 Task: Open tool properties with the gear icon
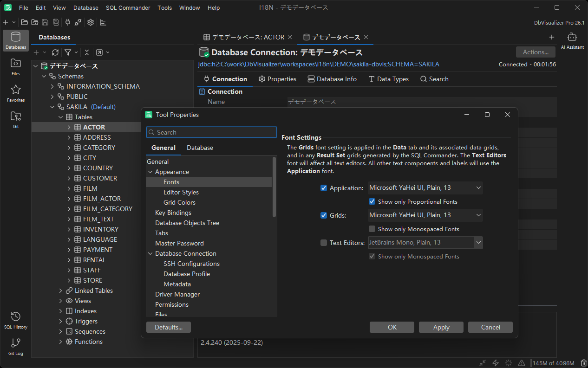(91, 22)
